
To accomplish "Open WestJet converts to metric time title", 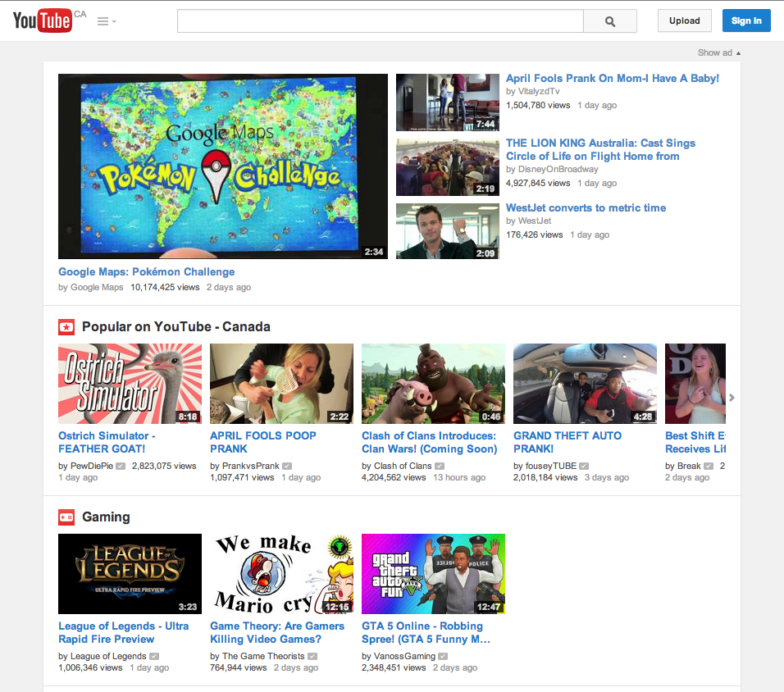I will [586, 207].
